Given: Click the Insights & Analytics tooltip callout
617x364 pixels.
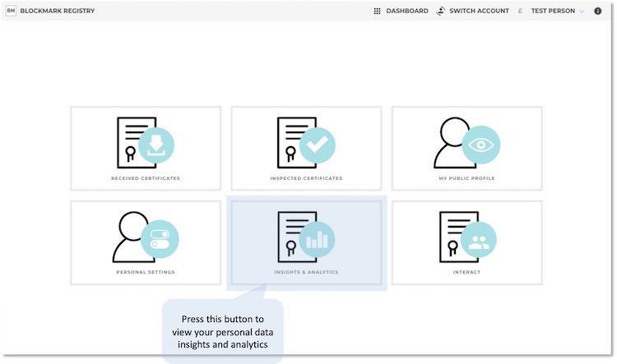Looking at the screenshot, I should click(222, 331).
